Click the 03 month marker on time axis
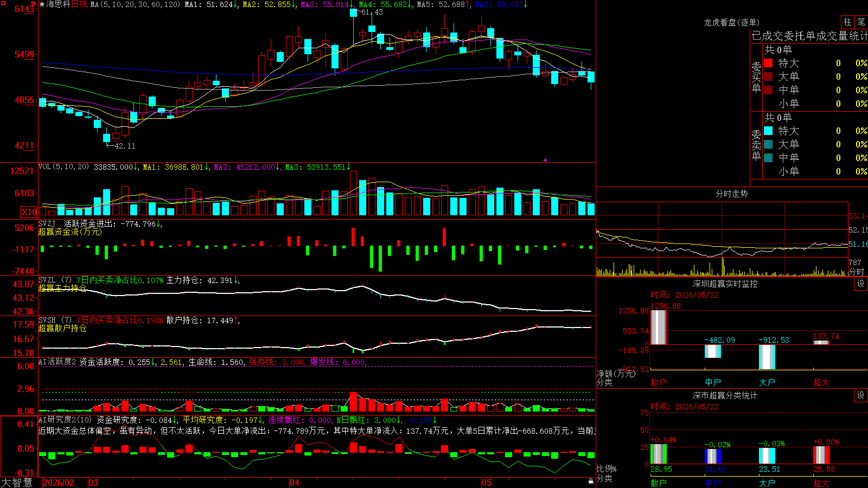 pyautogui.click(x=93, y=483)
